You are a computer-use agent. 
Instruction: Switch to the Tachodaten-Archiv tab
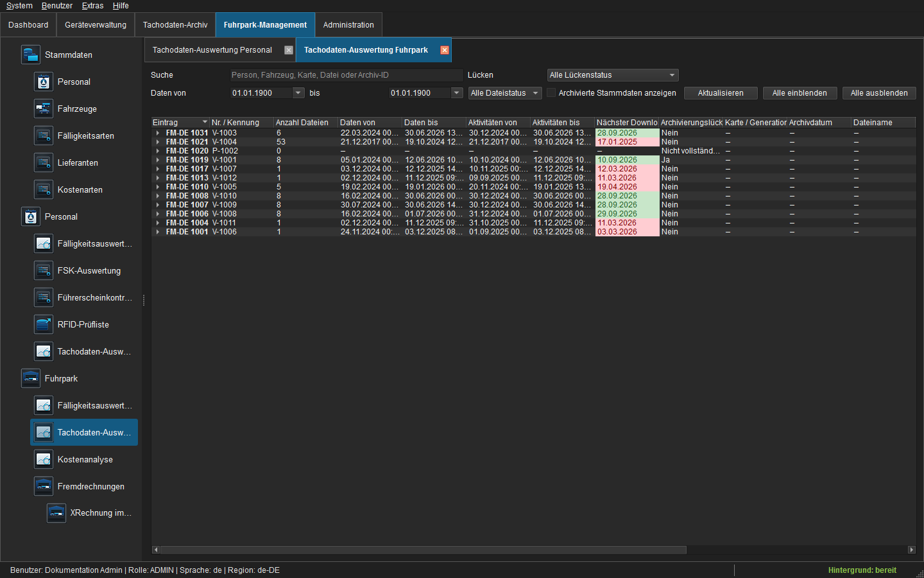tap(175, 25)
